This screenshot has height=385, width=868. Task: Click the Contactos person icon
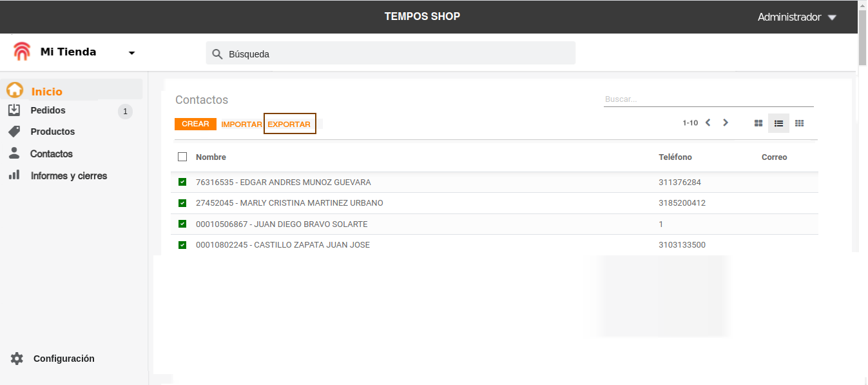coord(14,153)
